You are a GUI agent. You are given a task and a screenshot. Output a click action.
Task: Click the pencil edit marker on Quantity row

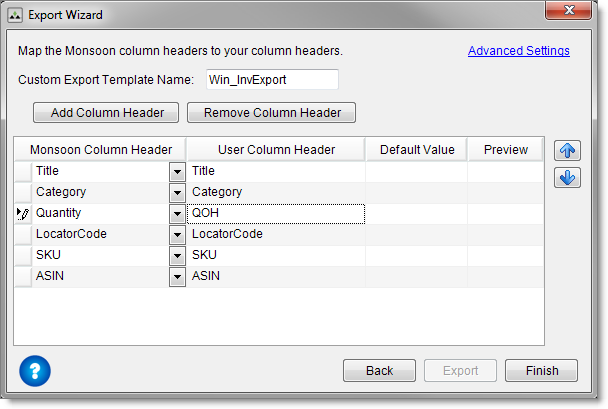pyautogui.click(x=22, y=213)
